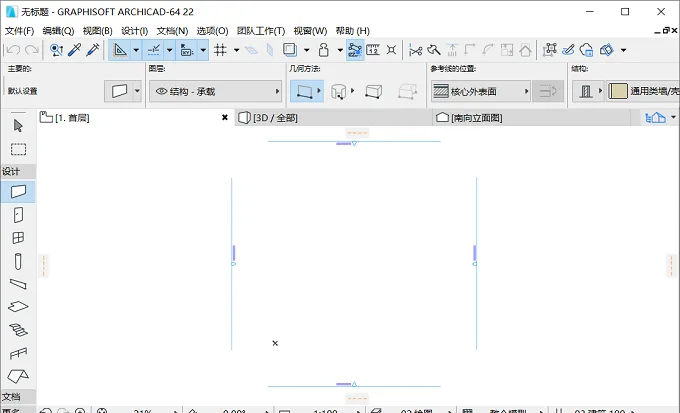Open grid snap dropdown arrow

point(237,50)
